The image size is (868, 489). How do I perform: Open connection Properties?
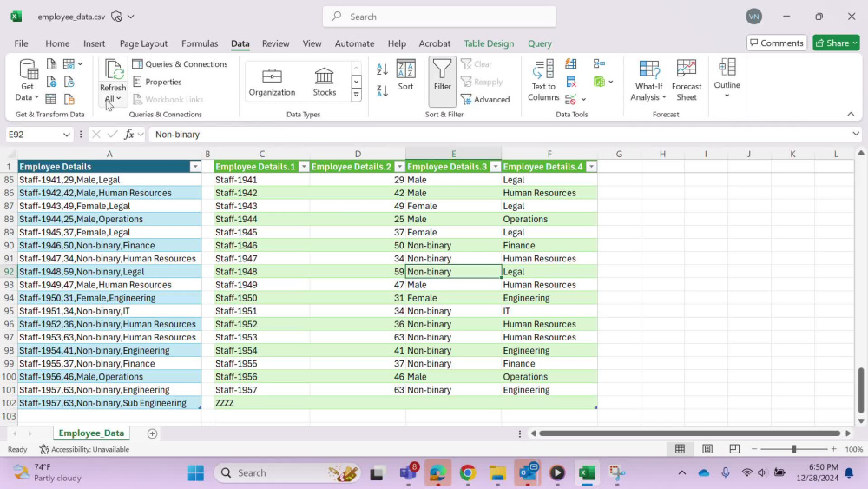click(158, 82)
